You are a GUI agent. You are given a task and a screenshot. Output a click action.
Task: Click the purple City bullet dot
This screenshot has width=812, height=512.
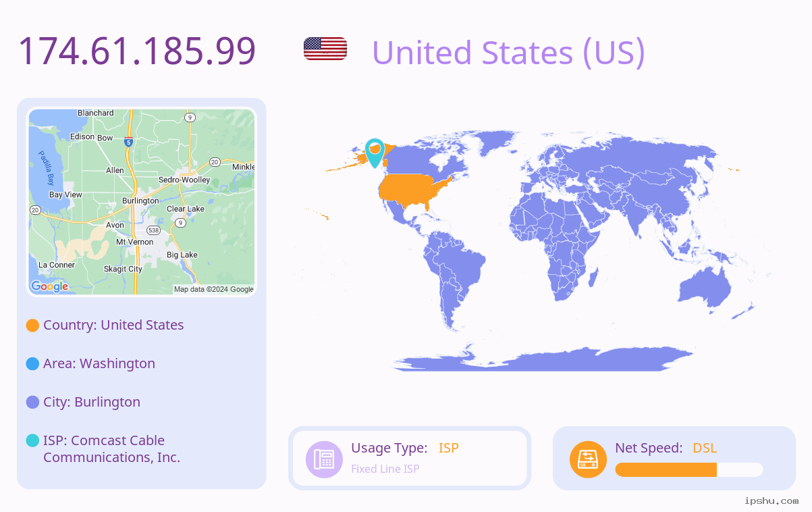coord(32,403)
